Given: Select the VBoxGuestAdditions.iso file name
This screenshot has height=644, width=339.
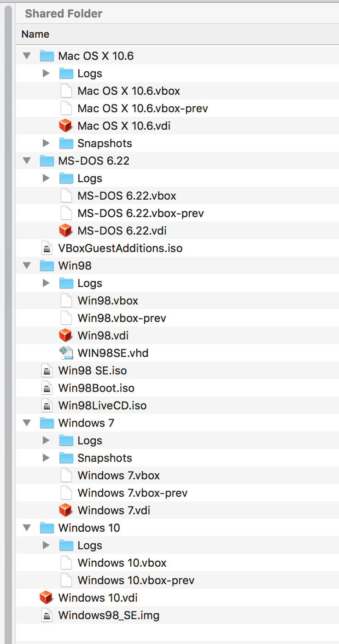Looking at the screenshot, I should (x=120, y=248).
